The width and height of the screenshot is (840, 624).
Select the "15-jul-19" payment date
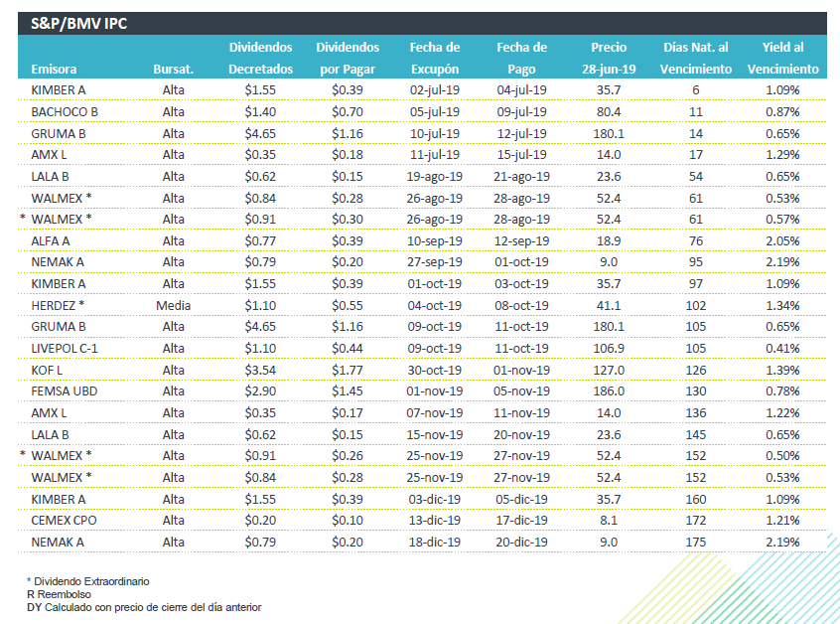[521, 155]
